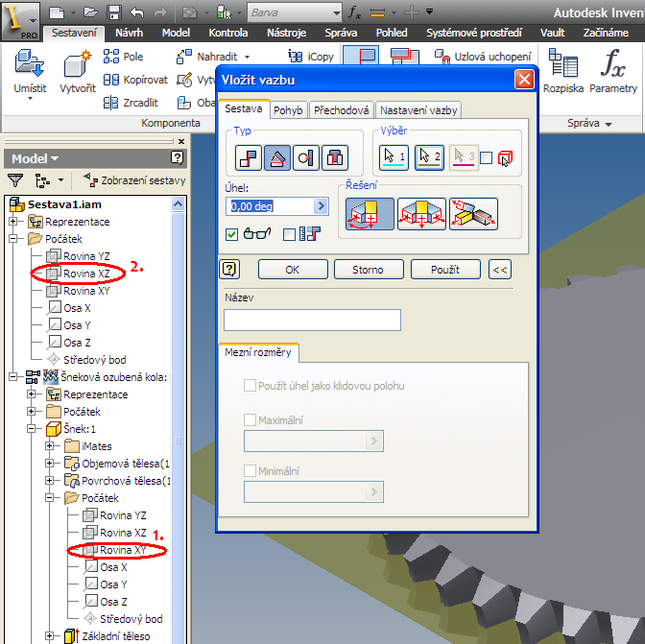Check Použít úhel jako klidovou polohu
The width and height of the screenshot is (645, 644).
pyautogui.click(x=250, y=386)
